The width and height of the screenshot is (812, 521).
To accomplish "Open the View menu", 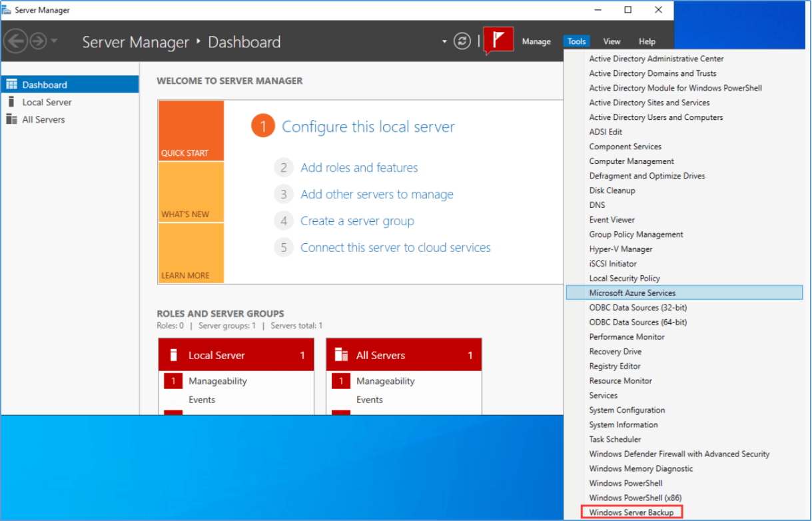I will pos(611,41).
